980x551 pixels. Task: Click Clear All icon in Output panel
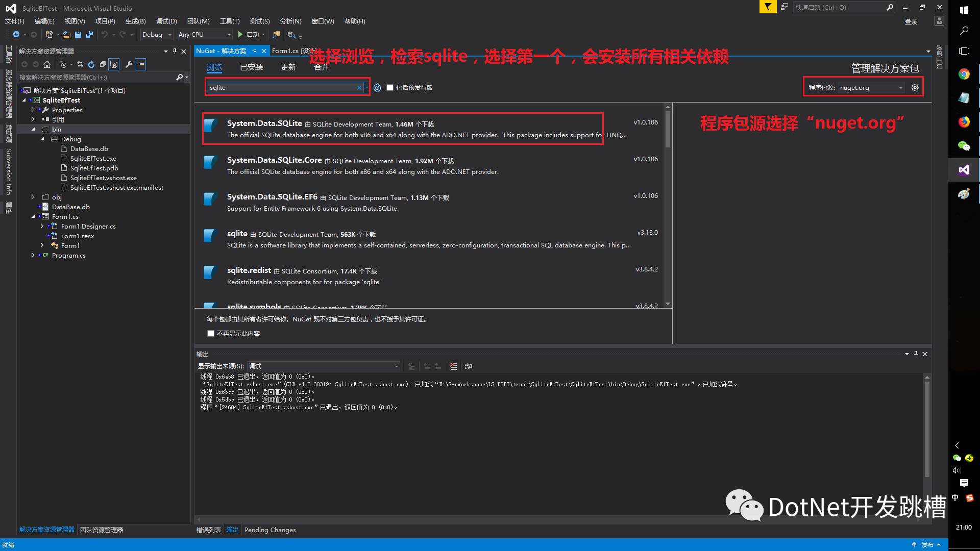point(453,366)
